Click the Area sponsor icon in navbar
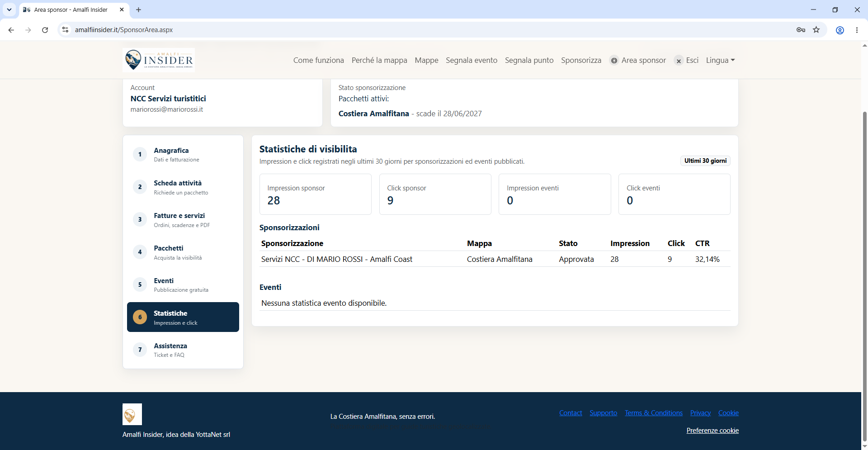Image resolution: width=868 pixels, height=450 pixels. [614, 61]
